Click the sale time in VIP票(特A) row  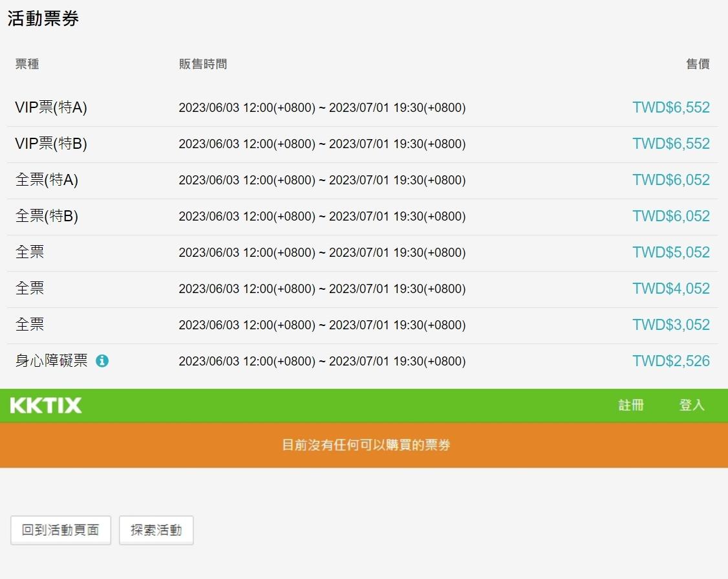pyautogui.click(x=322, y=108)
